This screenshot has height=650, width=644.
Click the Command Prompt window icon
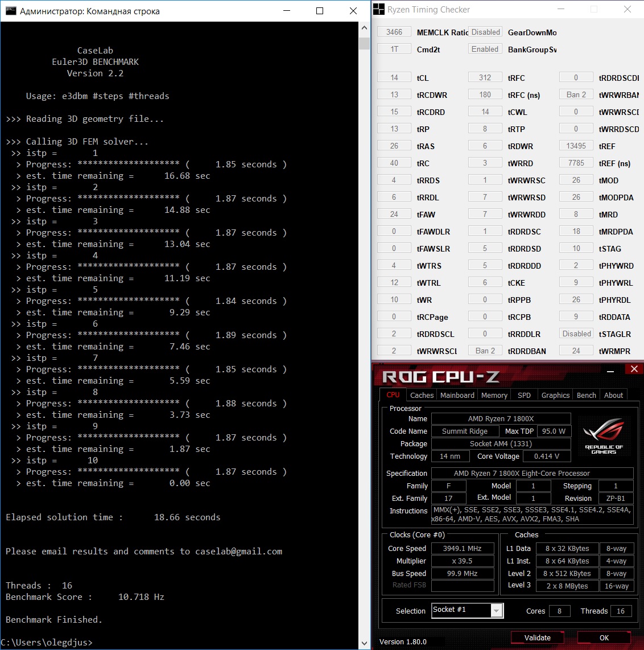[x=10, y=11]
